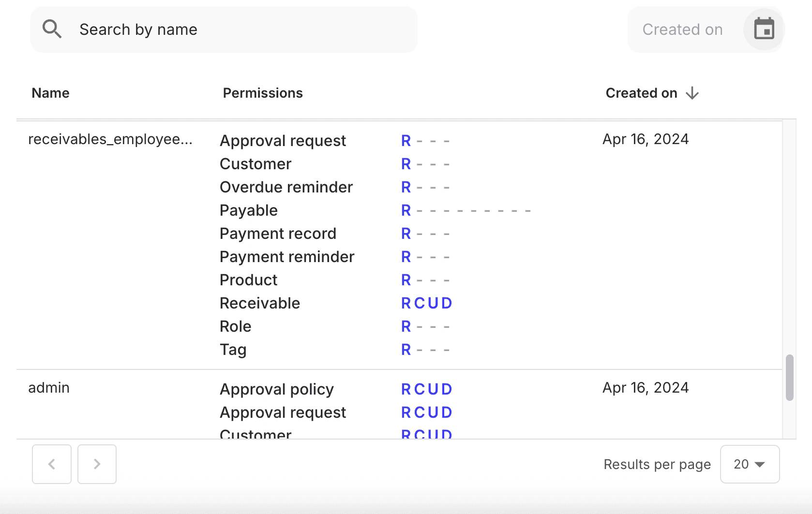Screen dimensions: 812x514
Task: Go to the next results page
Action: (x=97, y=464)
